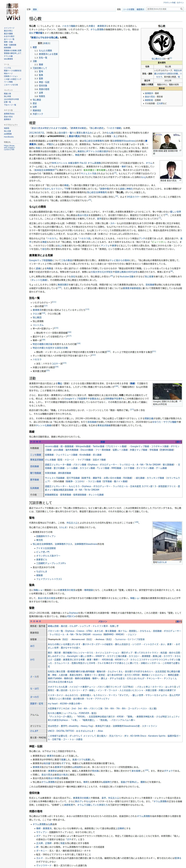The image size is (186, 868).
Task: Open 最近の恒心 in the sidebar
Action: (x=8, y=31)
